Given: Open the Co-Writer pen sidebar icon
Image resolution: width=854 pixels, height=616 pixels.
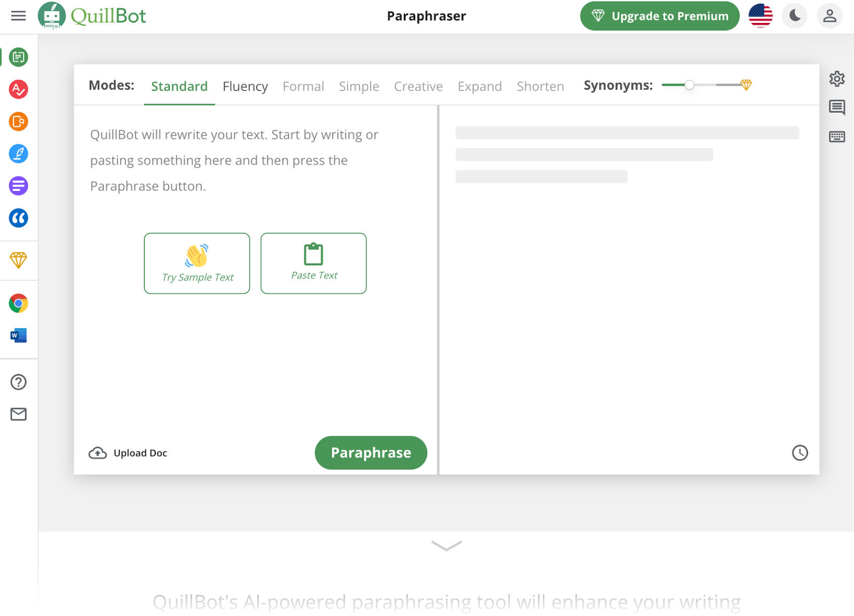Looking at the screenshot, I should pos(19,154).
